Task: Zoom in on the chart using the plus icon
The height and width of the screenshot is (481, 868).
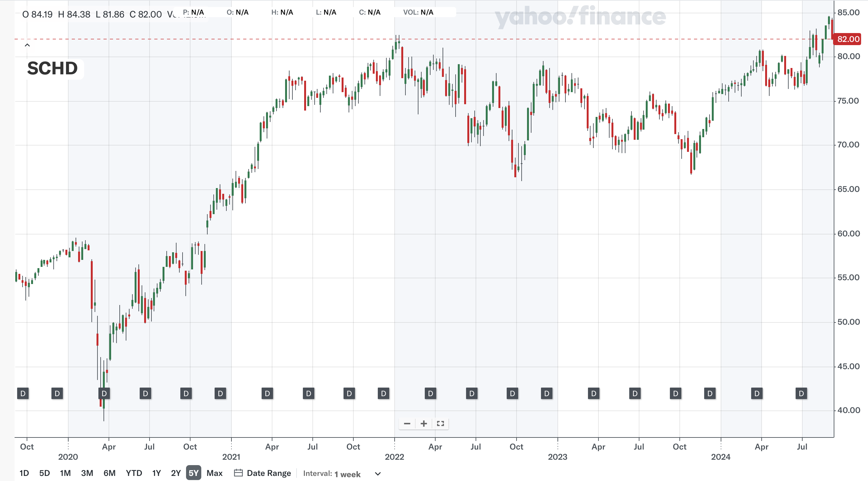Action: tap(424, 423)
